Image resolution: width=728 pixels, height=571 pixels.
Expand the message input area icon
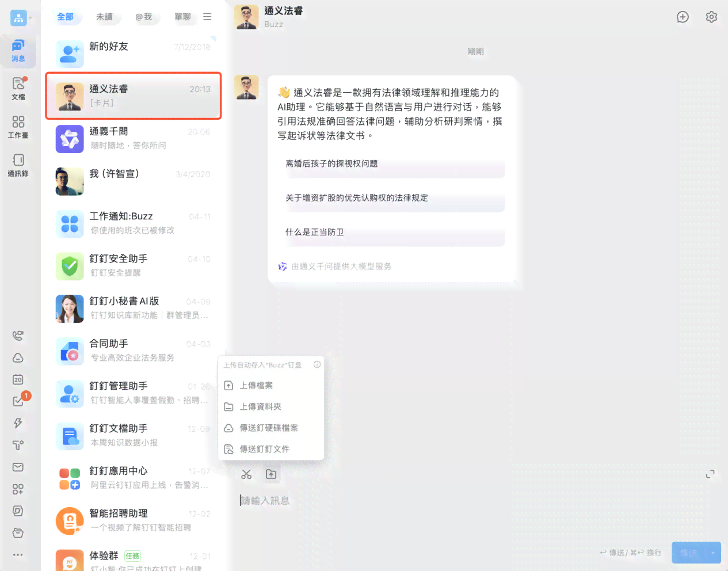[x=710, y=474]
